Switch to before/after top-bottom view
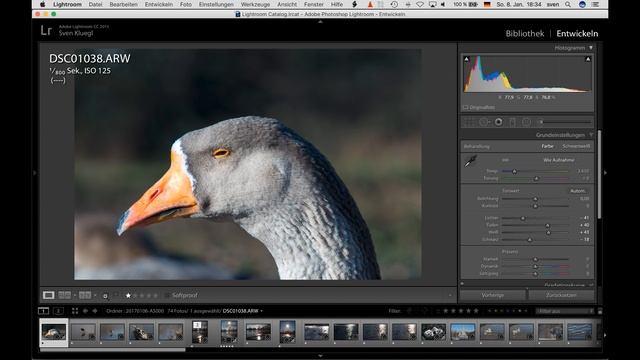This screenshot has height=360, width=640. (x=85, y=295)
